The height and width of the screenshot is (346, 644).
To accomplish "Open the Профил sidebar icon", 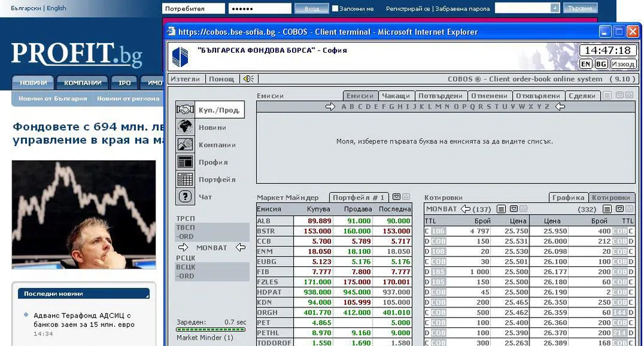I will point(185,162).
